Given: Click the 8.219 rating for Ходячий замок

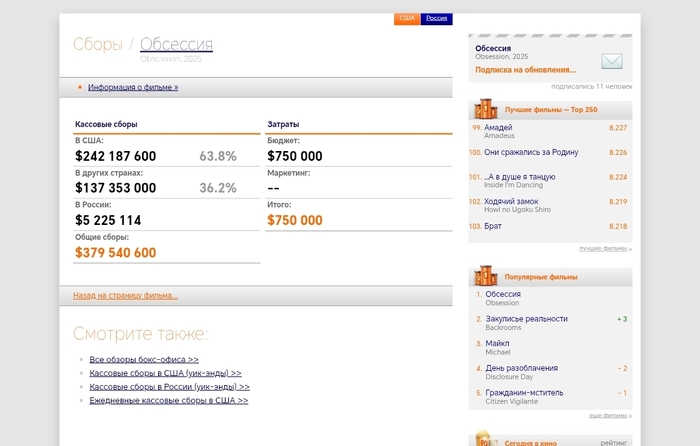Looking at the screenshot, I should click(618, 201).
